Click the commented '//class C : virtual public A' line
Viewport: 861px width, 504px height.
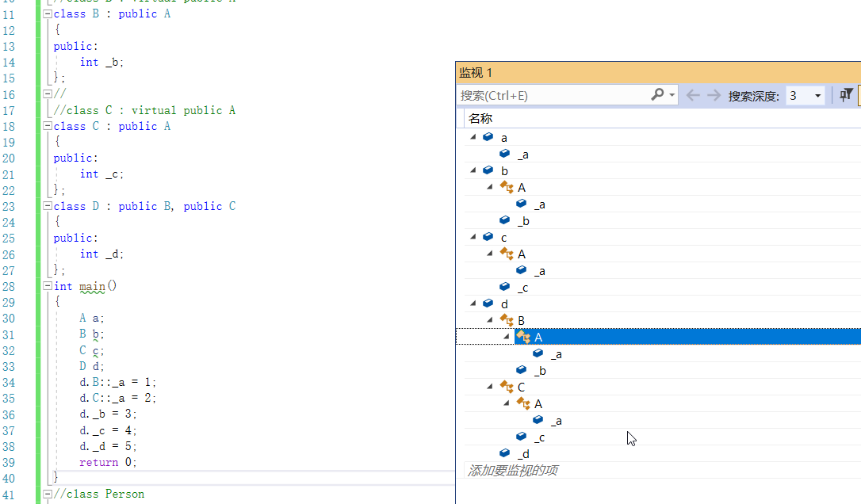coord(144,110)
